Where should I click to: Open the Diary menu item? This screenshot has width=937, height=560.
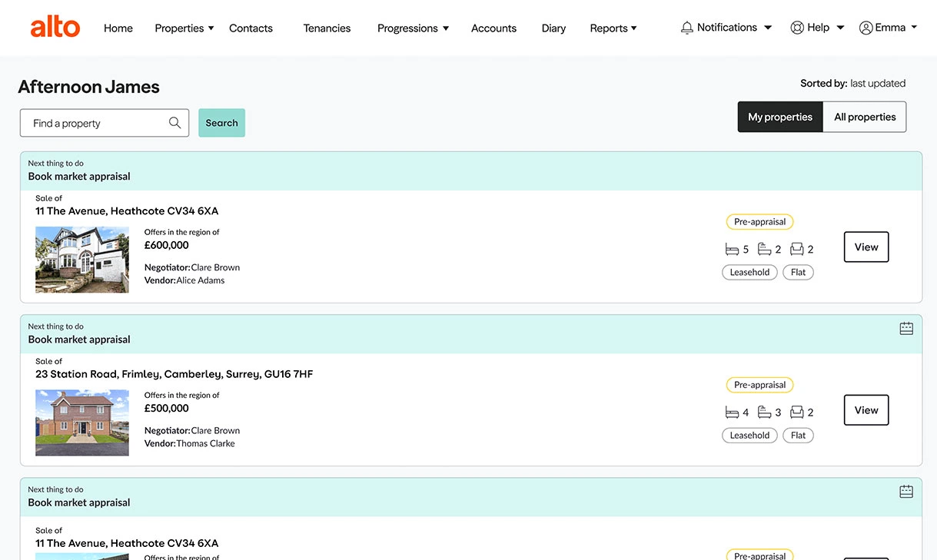tap(553, 28)
